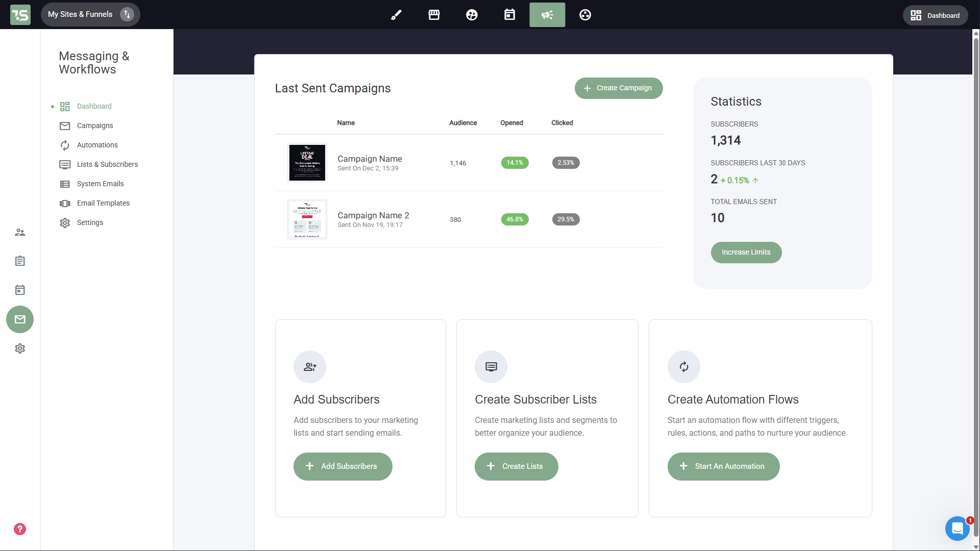
Task: Open Email Templates in sidebar
Action: pos(103,203)
